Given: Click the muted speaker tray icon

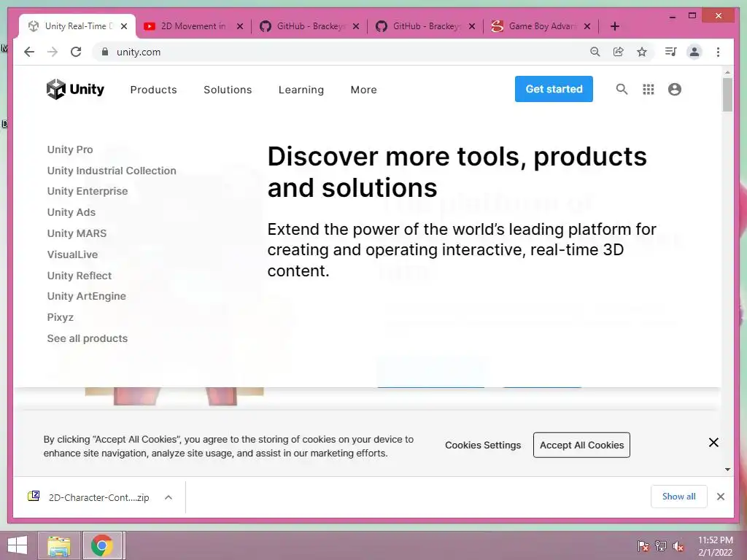Looking at the screenshot, I should pyautogui.click(x=678, y=546).
